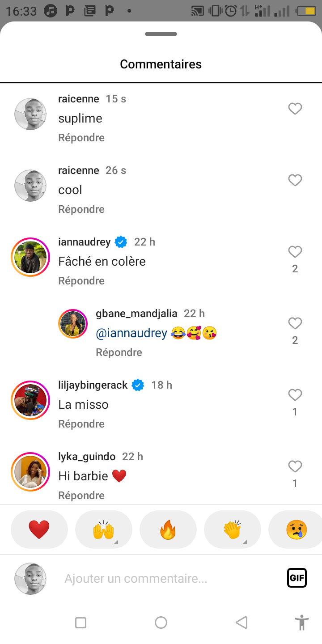Reply to liljaybingerack's "La misso" comment

click(x=81, y=424)
